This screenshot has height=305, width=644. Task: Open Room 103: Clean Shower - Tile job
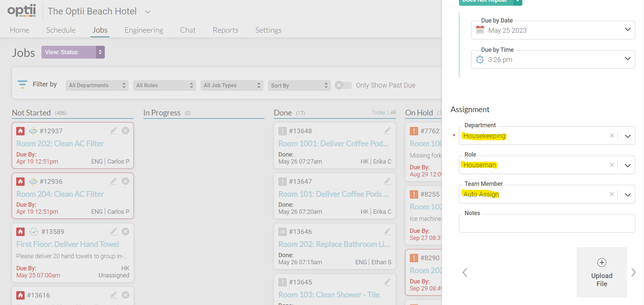329,295
